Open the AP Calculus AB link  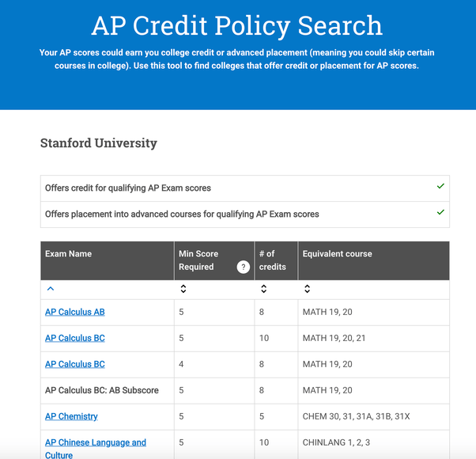pos(75,312)
